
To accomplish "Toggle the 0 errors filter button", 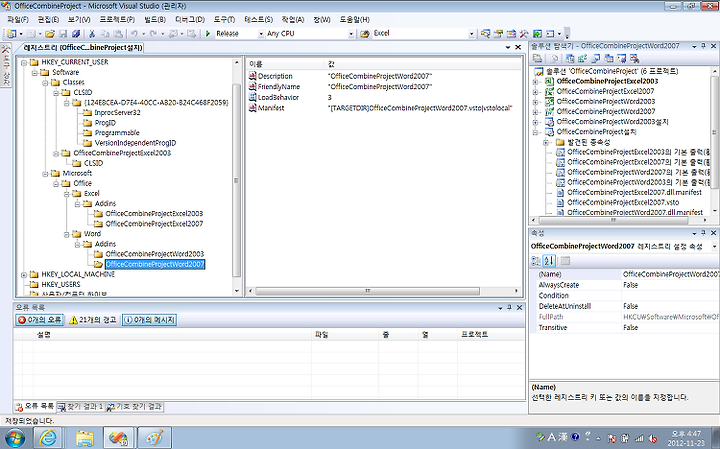I will pos(39,320).
